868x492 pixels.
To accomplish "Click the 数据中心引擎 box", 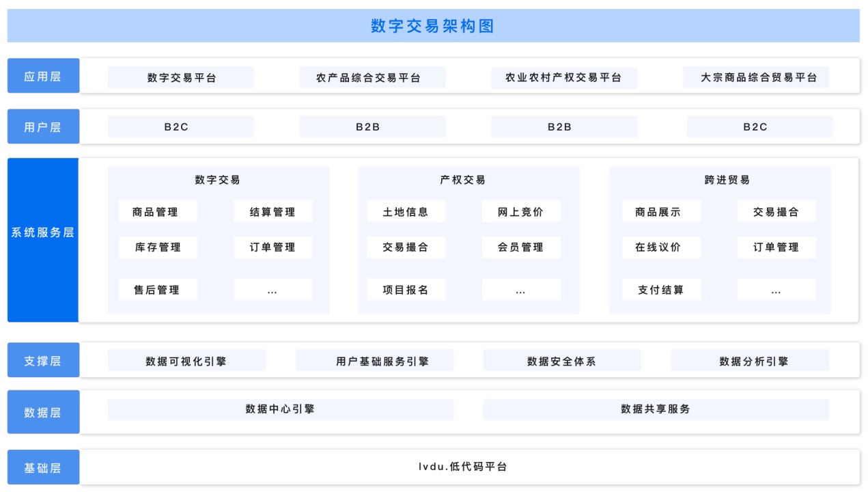I will pos(281,409).
